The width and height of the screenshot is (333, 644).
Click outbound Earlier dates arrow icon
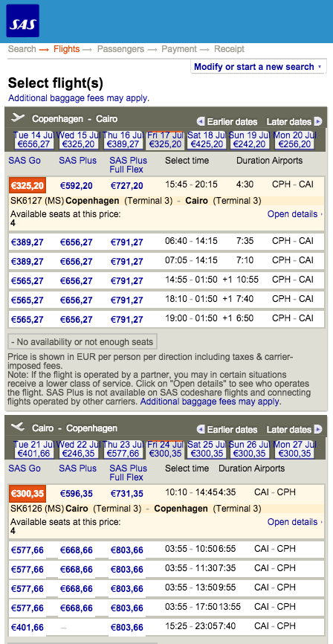(201, 121)
